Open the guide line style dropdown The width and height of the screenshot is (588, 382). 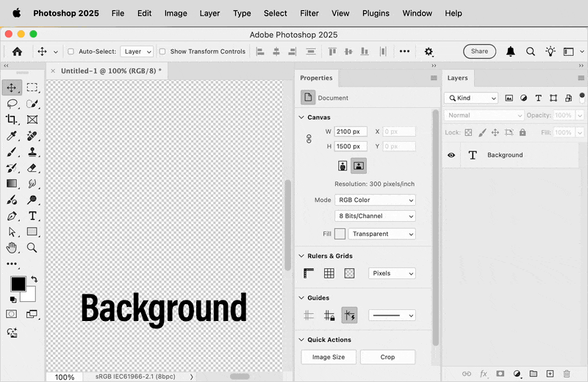392,315
